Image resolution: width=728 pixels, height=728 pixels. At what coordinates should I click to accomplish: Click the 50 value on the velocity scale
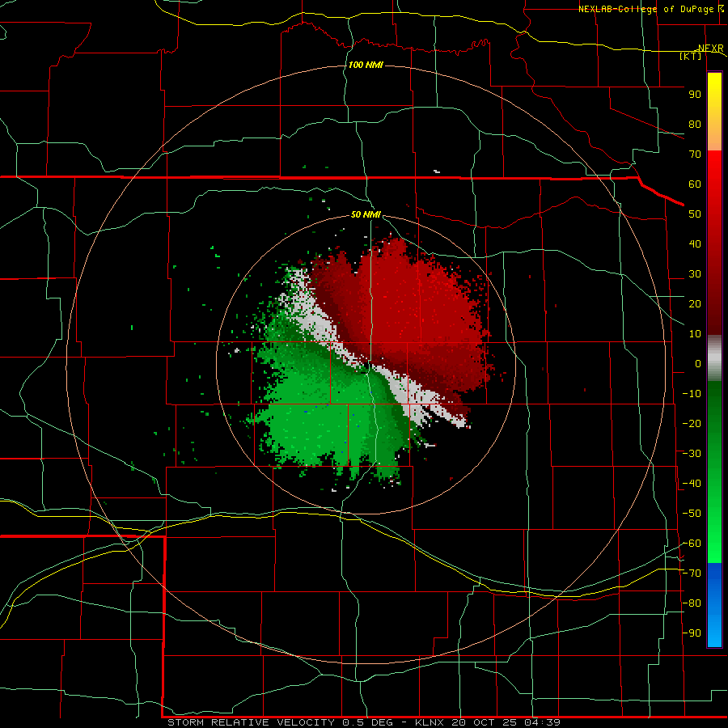[695, 214]
